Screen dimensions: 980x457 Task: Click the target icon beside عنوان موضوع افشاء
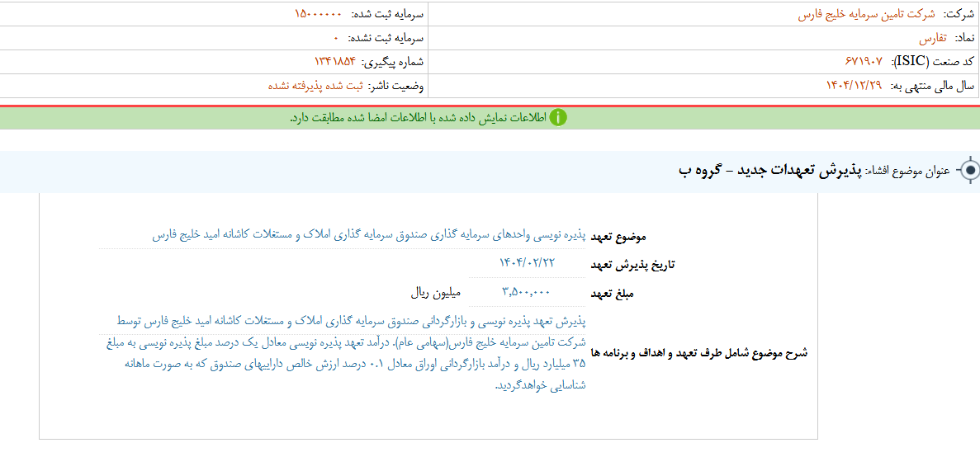tap(968, 170)
